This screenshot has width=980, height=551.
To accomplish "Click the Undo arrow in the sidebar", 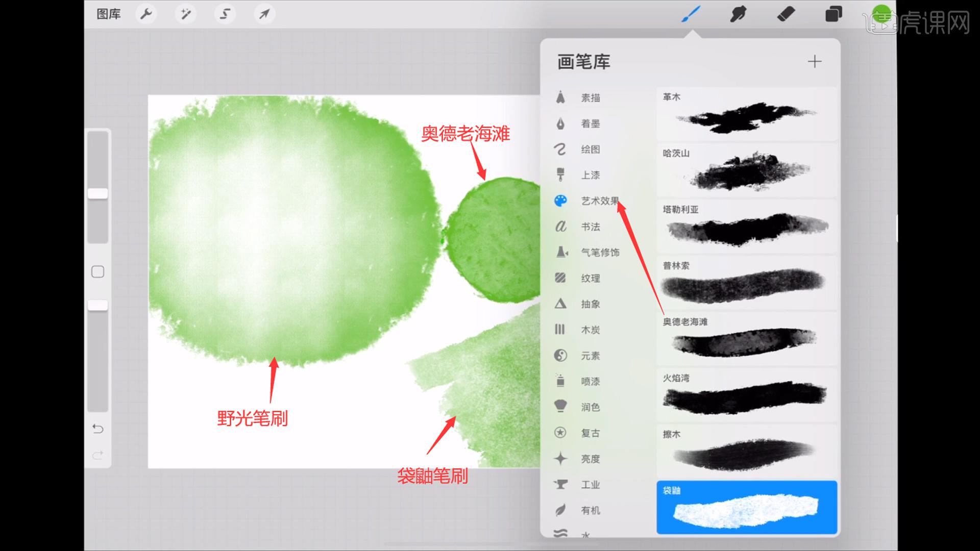I will [98, 429].
